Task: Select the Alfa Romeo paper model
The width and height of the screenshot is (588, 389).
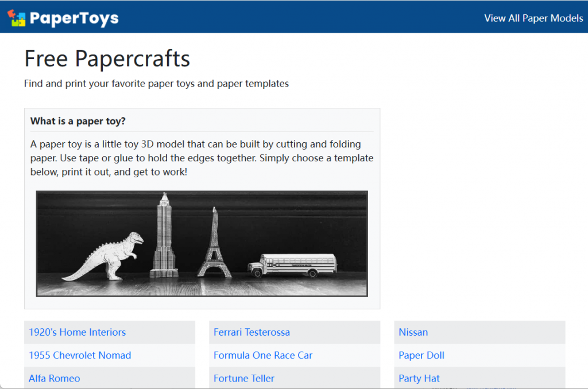Action: pyautogui.click(x=54, y=378)
